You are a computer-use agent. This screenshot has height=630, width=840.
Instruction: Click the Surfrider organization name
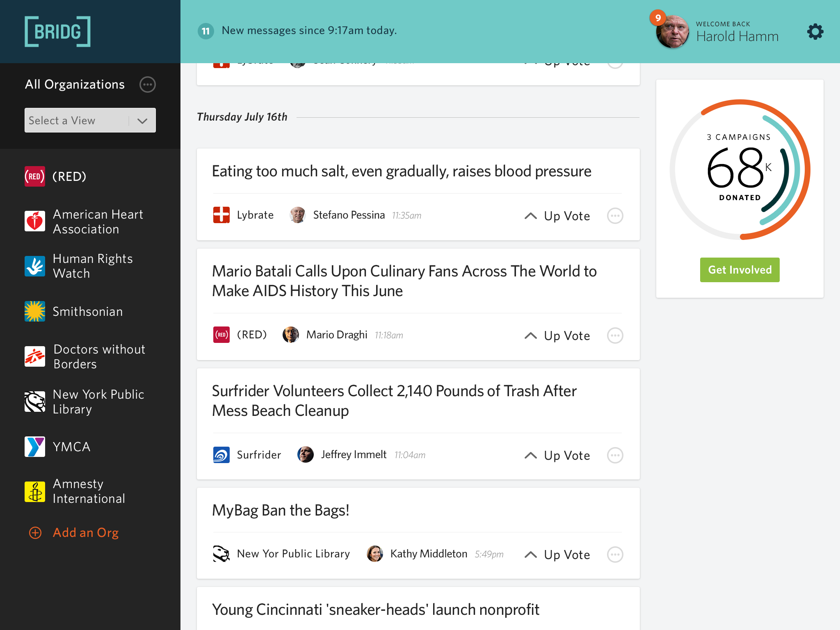(x=259, y=454)
